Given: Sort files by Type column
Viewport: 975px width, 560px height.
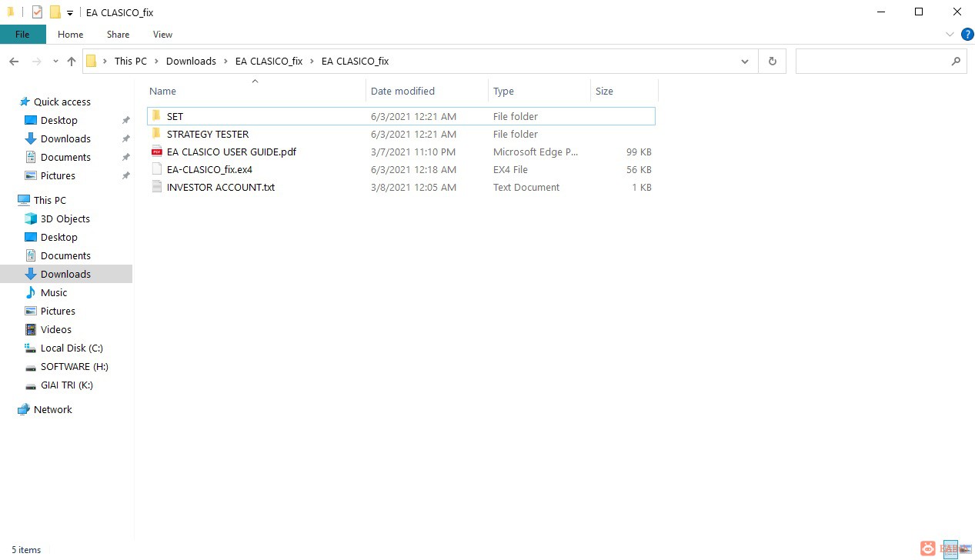Looking at the screenshot, I should pyautogui.click(x=539, y=91).
